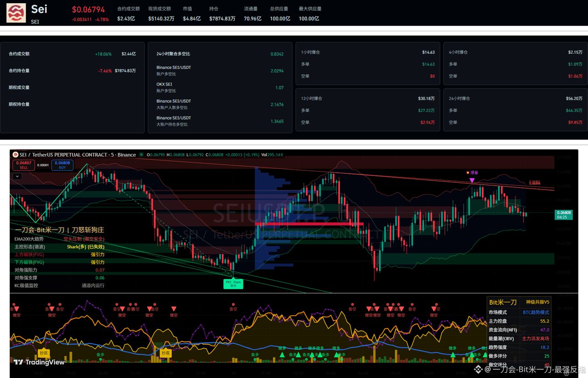Click the EMA200大趋势 indicator row

(x=60, y=239)
